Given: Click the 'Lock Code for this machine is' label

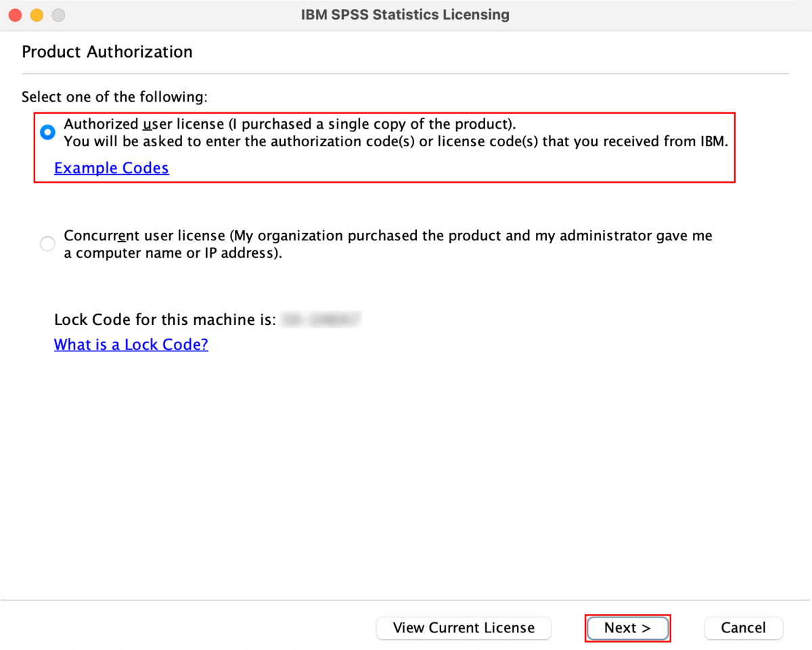Looking at the screenshot, I should tap(165, 320).
